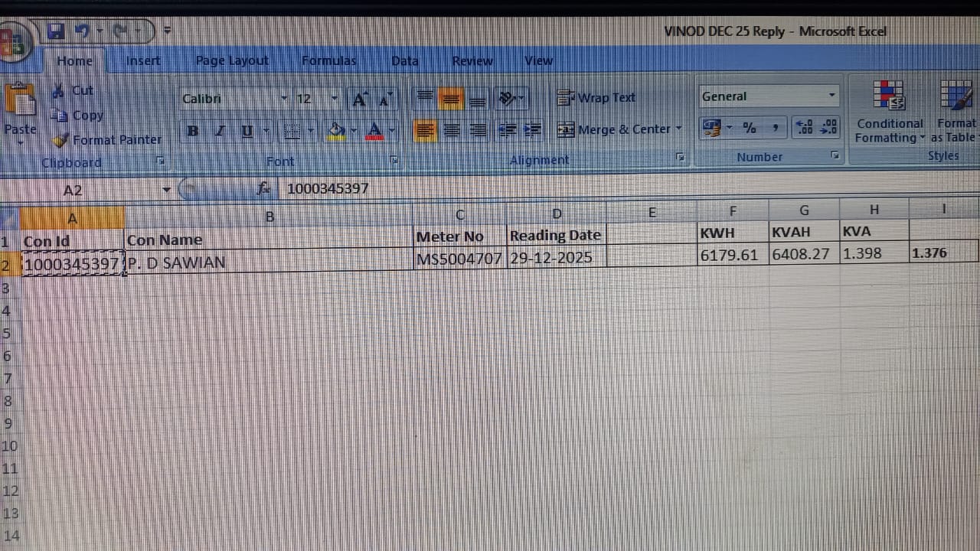The image size is (980, 551).
Task: Activate the Format Painter brush
Action: tap(106, 140)
